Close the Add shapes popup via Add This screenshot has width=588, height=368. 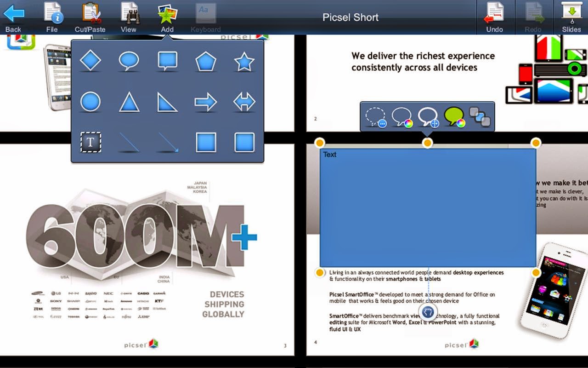(x=167, y=17)
